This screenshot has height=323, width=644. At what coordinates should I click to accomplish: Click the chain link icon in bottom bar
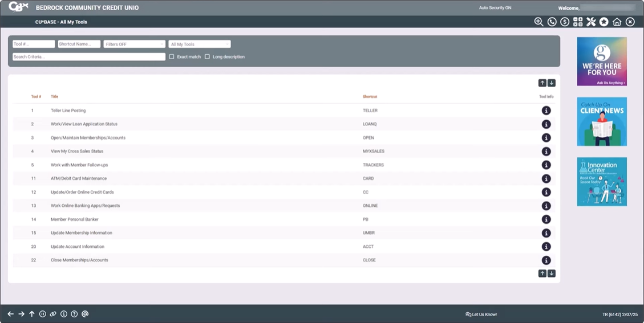[x=53, y=314]
